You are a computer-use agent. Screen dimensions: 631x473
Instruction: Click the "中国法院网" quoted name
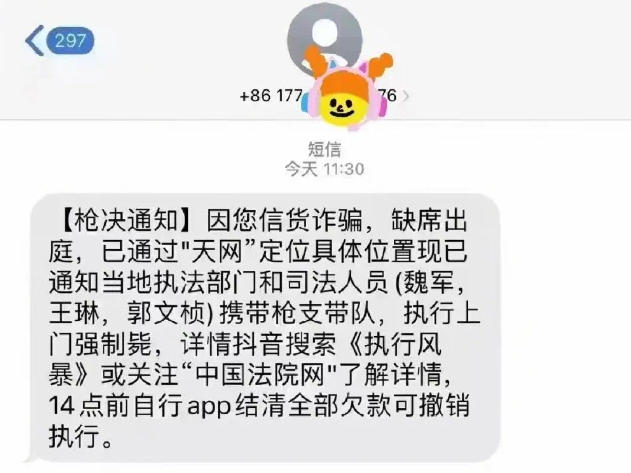(x=260, y=375)
